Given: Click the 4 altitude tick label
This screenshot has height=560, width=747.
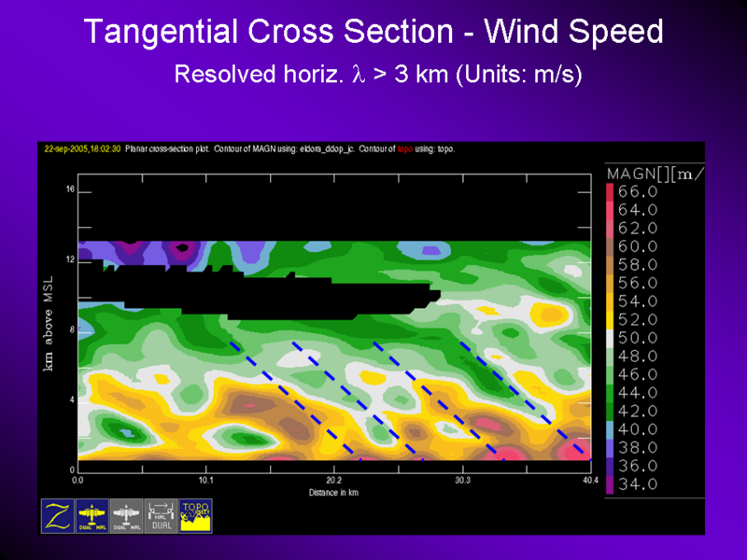Looking at the screenshot, I should (73, 400).
